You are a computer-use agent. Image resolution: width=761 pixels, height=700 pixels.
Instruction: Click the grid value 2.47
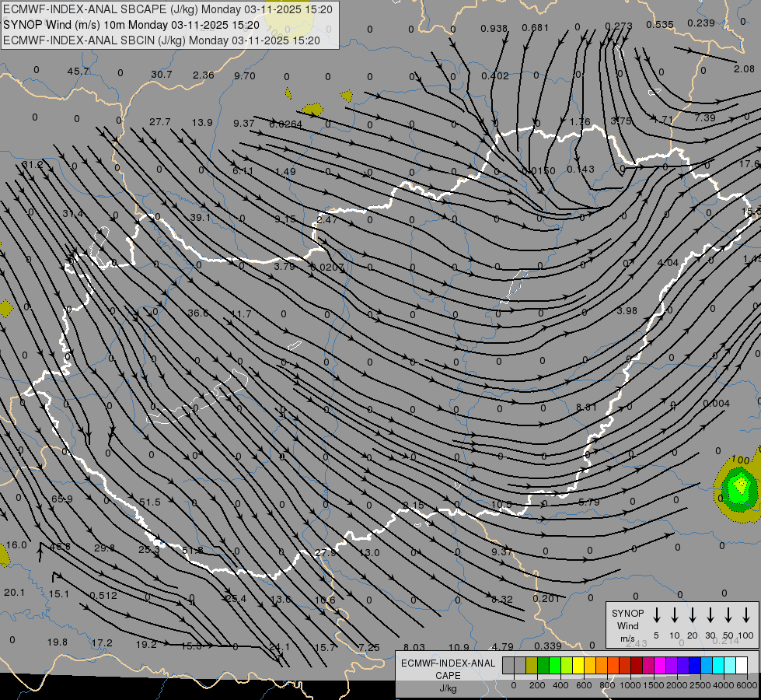click(326, 219)
